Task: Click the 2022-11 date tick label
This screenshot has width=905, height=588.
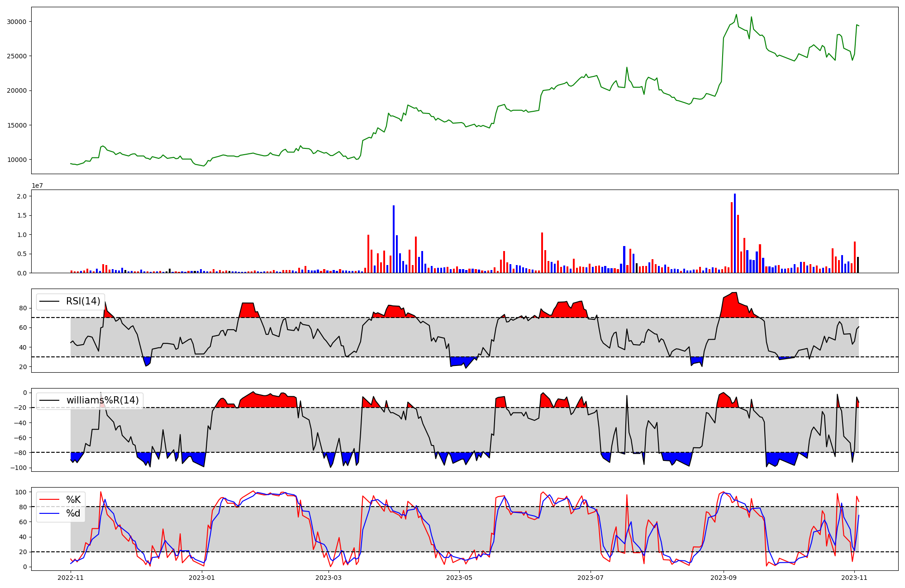Action: pyautogui.click(x=71, y=578)
